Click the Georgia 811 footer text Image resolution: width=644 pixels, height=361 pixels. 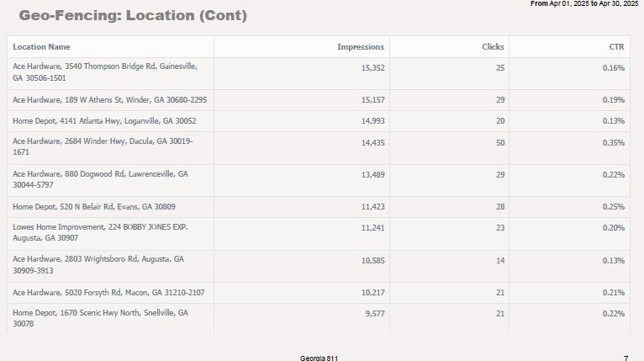pos(319,358)
